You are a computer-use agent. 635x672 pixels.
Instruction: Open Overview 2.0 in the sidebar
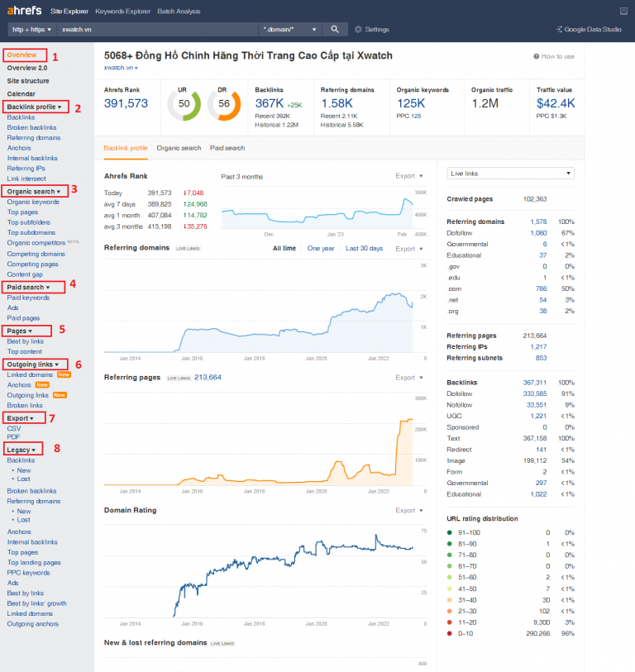point(27,68)
